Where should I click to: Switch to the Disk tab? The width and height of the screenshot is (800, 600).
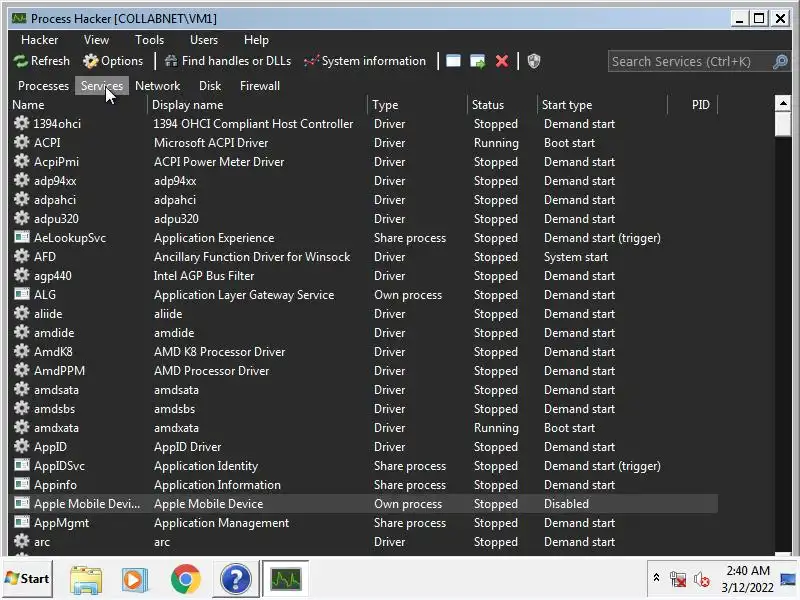[x=210, y=86]
